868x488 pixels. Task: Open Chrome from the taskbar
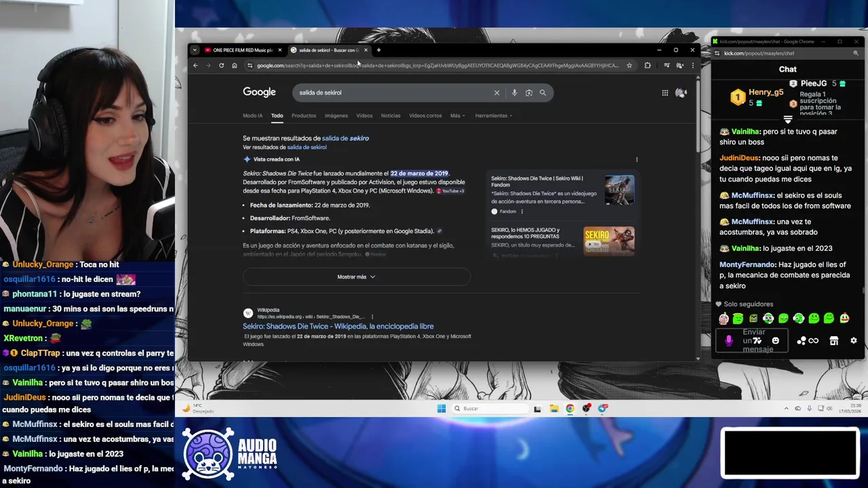[x=570, y=408]
